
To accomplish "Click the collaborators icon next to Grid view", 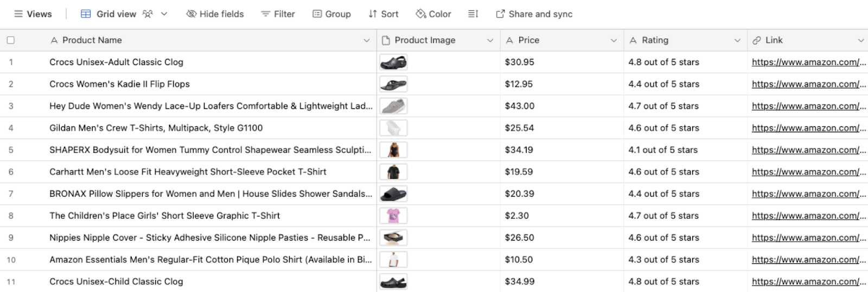I will (x=148, y=14).
